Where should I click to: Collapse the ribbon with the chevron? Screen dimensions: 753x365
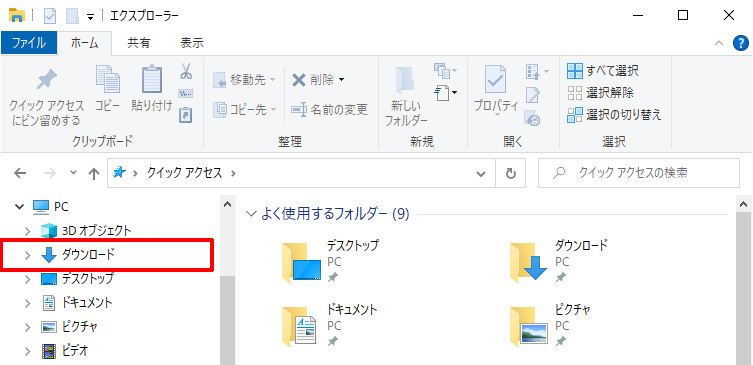pyautogui.click(x=719, y=43)
